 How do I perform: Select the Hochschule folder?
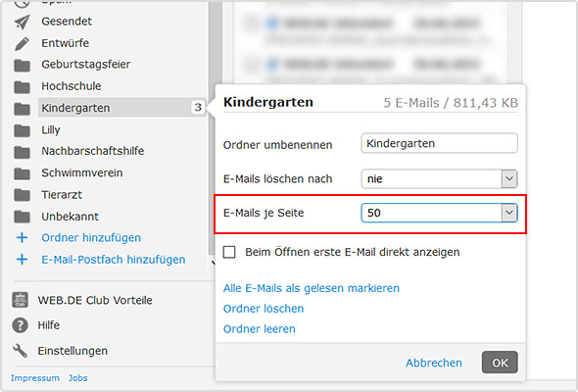tap(72, 86)
